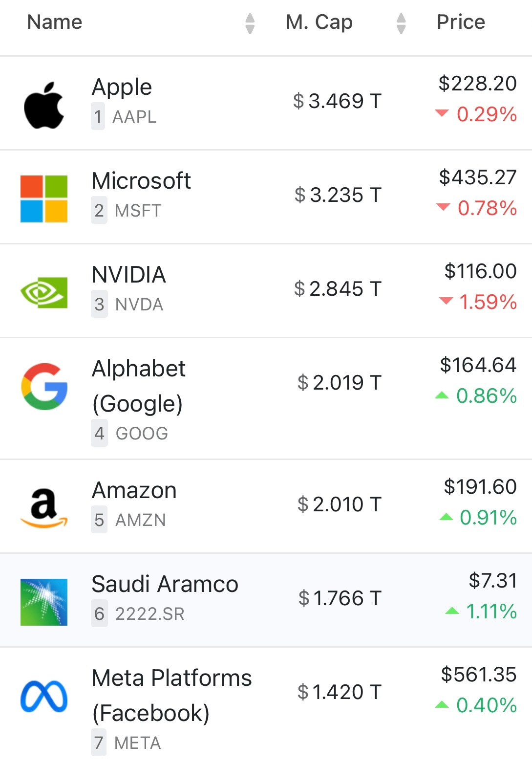Screen dimensions: 532x766
Task: Click the Microsoft four-square logo
Action: [44, 198]
